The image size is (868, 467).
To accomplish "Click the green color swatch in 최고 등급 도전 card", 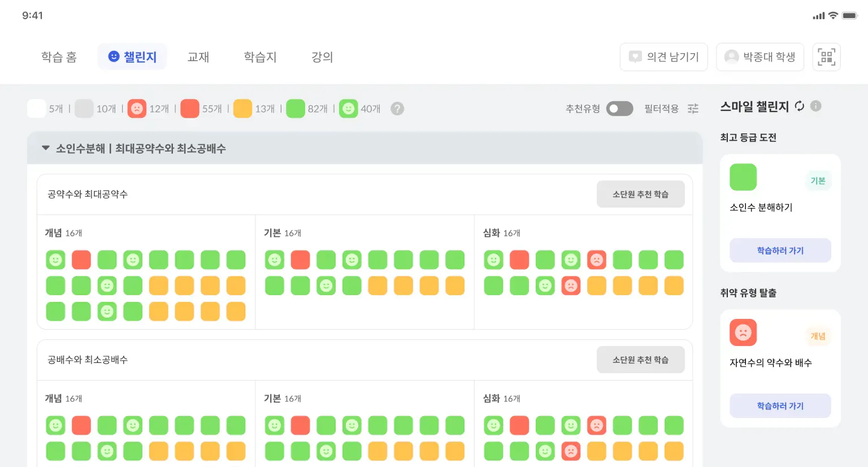I will click(x=743, y=177).
